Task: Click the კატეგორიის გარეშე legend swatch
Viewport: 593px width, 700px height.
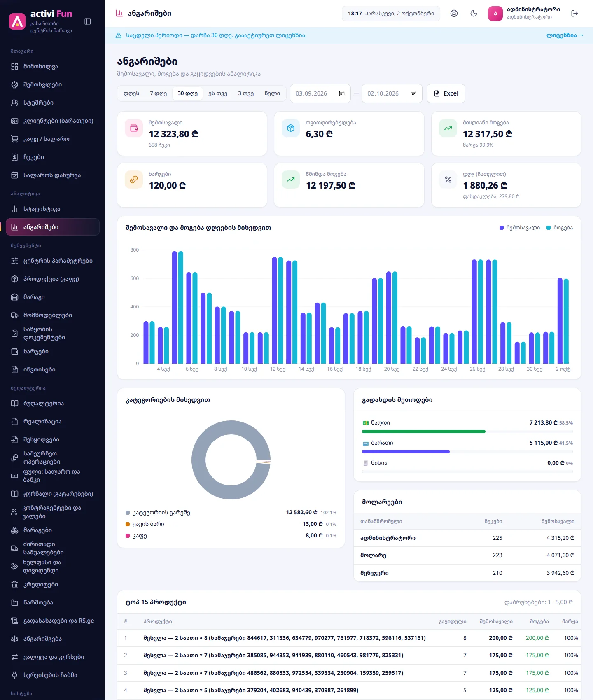Action: (x=128, y=513)
